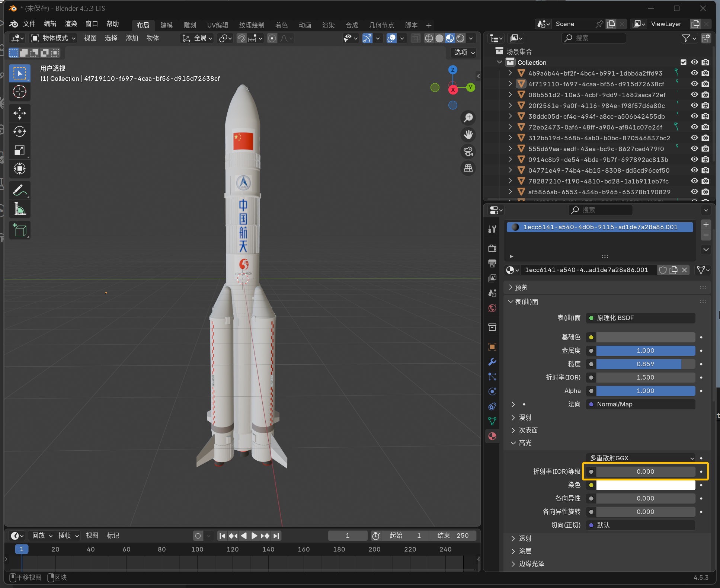Activate the Annotate pencil tool

tap(19, 190)
